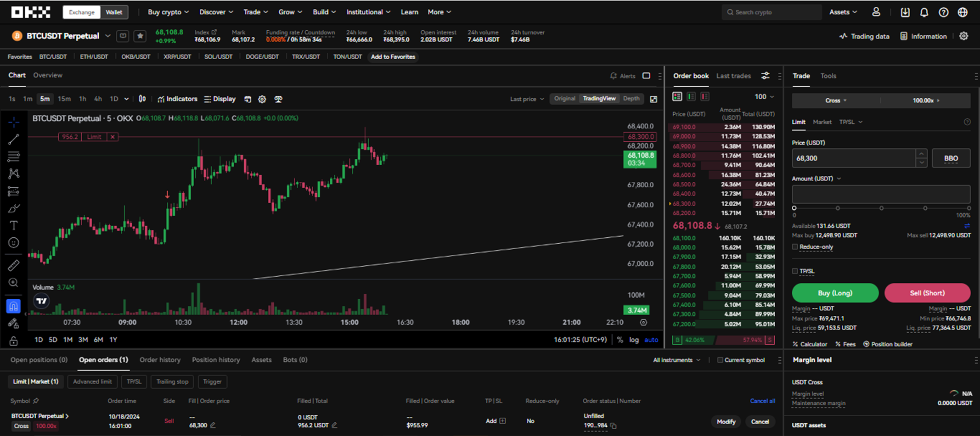Screen dimensions: 980x436
Task: Open Cross margin mode dropdown
Action: point(836,101)
